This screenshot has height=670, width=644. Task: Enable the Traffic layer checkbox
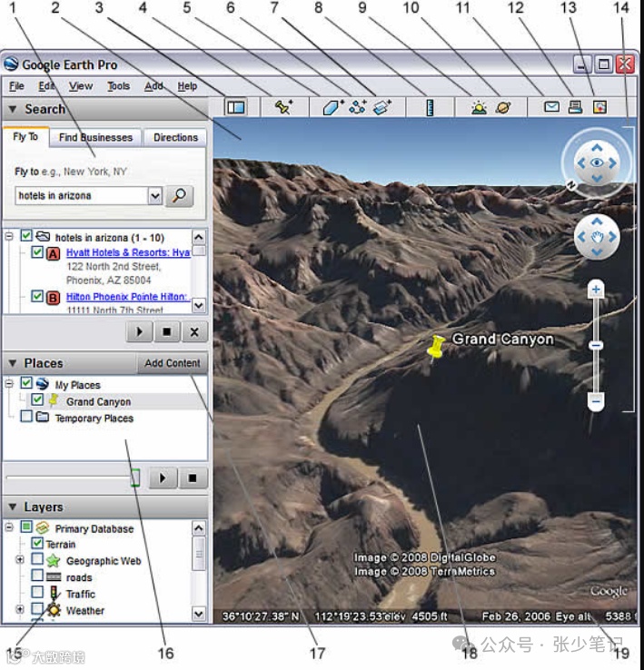coord(37,592)
